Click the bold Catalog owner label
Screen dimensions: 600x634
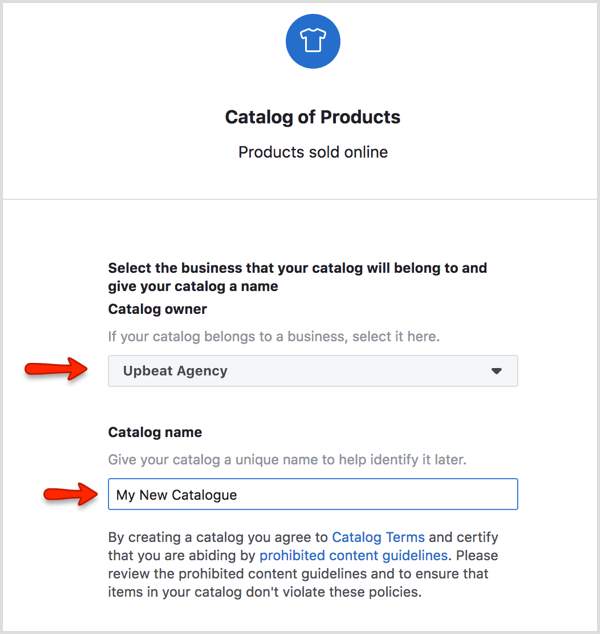(x=157, y=309)
